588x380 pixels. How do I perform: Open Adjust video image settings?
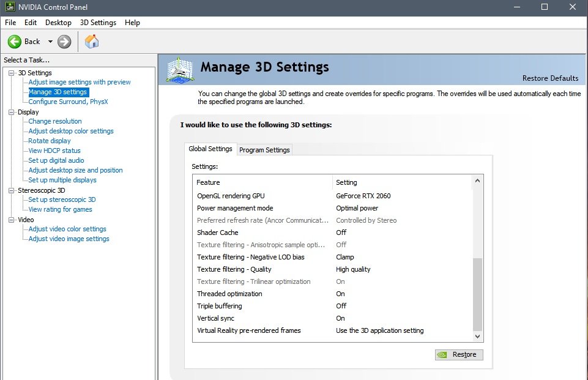[69, 239]
